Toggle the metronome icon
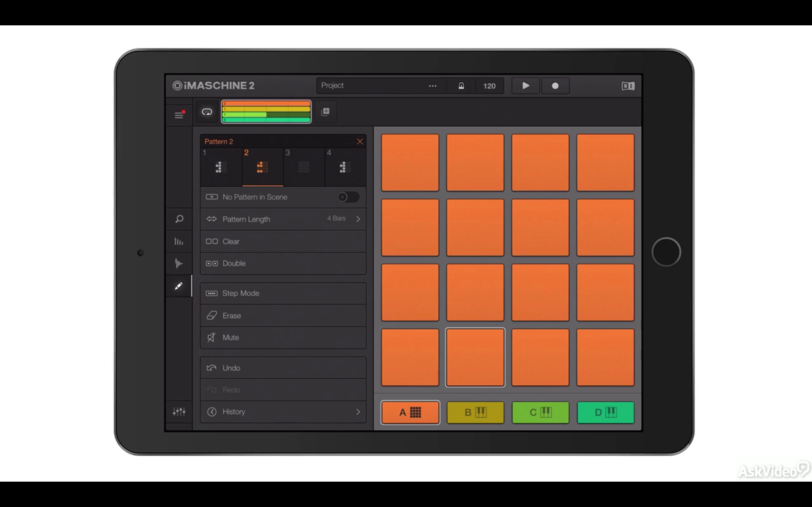The image size is (812, 507). (462, 86)
